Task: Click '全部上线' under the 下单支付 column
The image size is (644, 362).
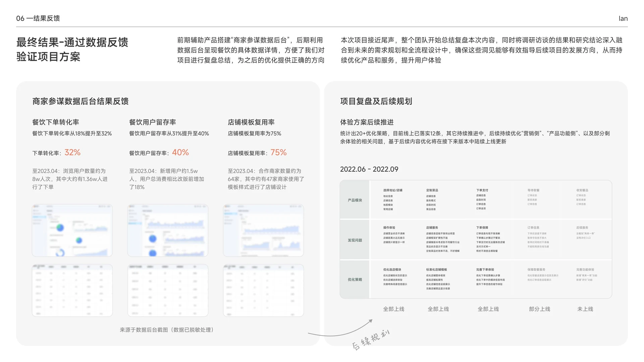Action: point(488,309)
